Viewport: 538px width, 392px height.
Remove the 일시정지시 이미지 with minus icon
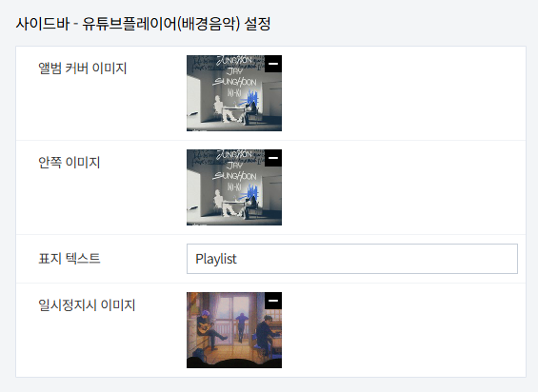(x=273, y=301)
